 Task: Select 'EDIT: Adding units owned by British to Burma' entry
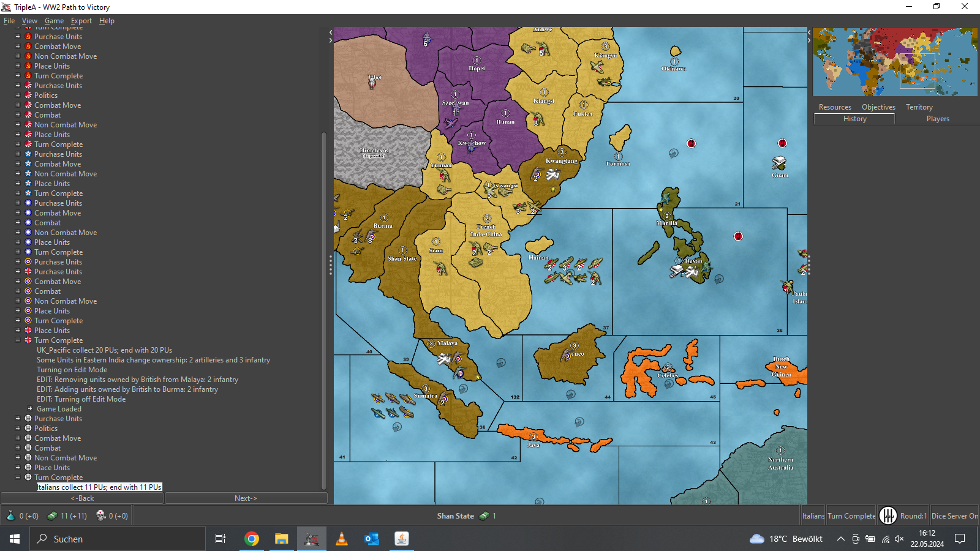[x=127, y=389]
